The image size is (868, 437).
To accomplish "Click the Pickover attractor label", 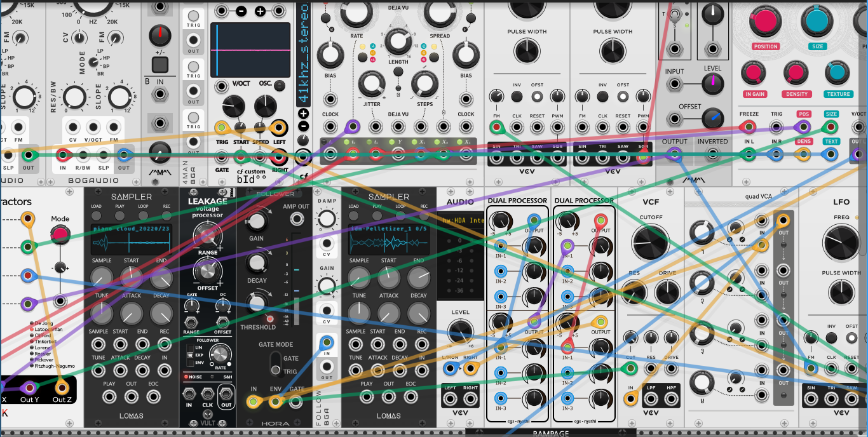I will coord(43,360).
